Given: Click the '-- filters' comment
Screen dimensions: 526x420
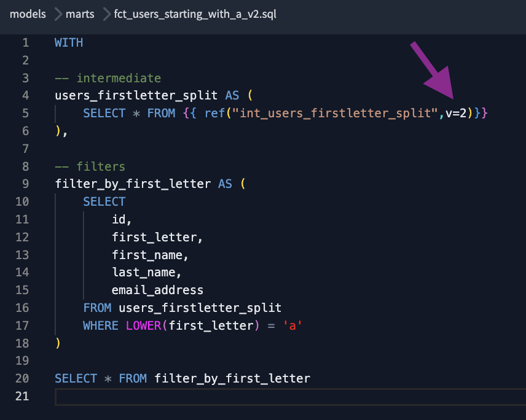Looking at the screenshot, I should [90, 166].
